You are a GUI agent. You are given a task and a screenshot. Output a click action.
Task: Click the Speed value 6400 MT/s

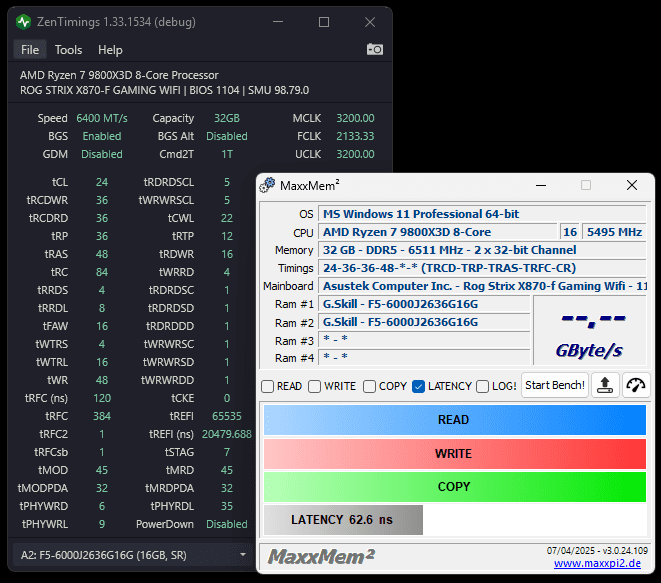(102, 118)
